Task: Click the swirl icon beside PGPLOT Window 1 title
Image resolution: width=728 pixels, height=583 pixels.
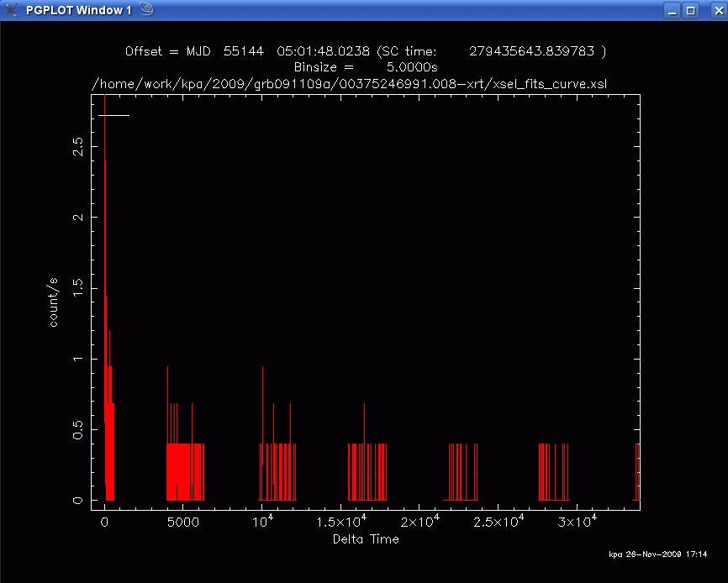Action: 147,8
